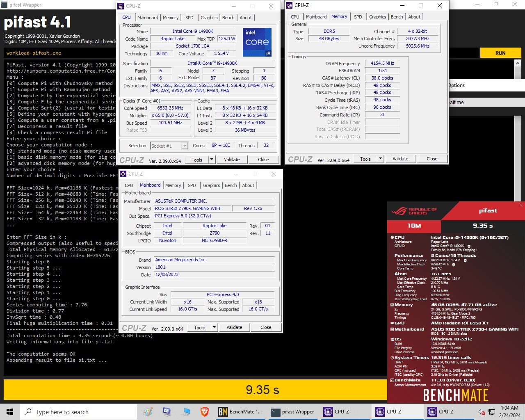Click the 10M label in BenchMate panel

[414, 226]
